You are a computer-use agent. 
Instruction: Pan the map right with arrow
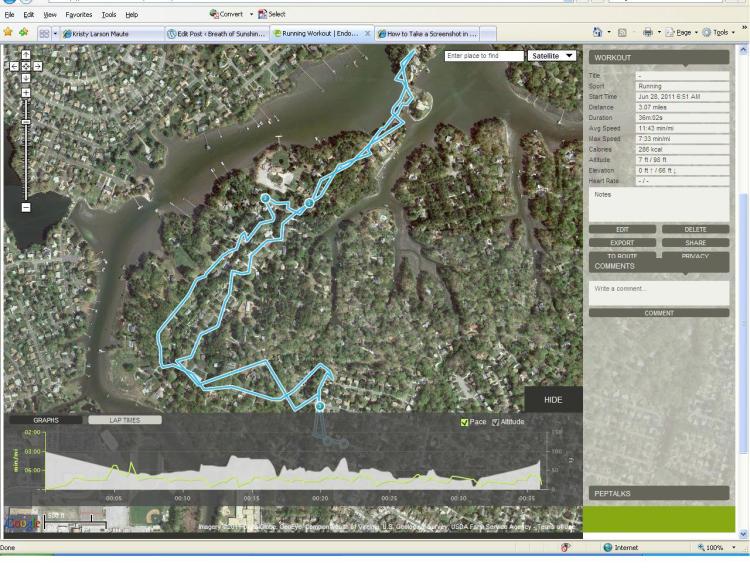(37, 65)
